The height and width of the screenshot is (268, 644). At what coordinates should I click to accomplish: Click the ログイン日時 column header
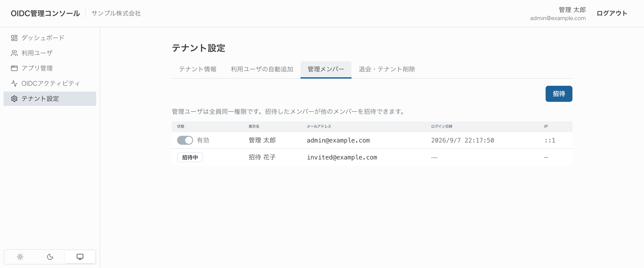click(x=442, y=126)
